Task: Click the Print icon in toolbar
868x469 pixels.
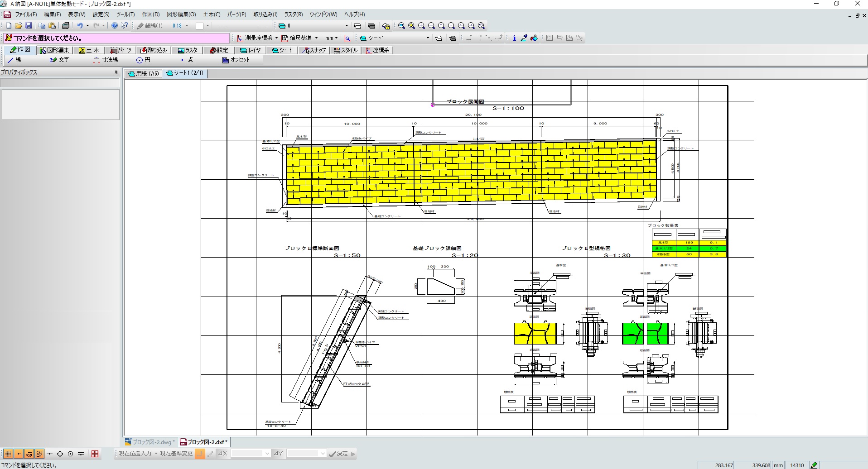Action: click(x=66, y=26)
